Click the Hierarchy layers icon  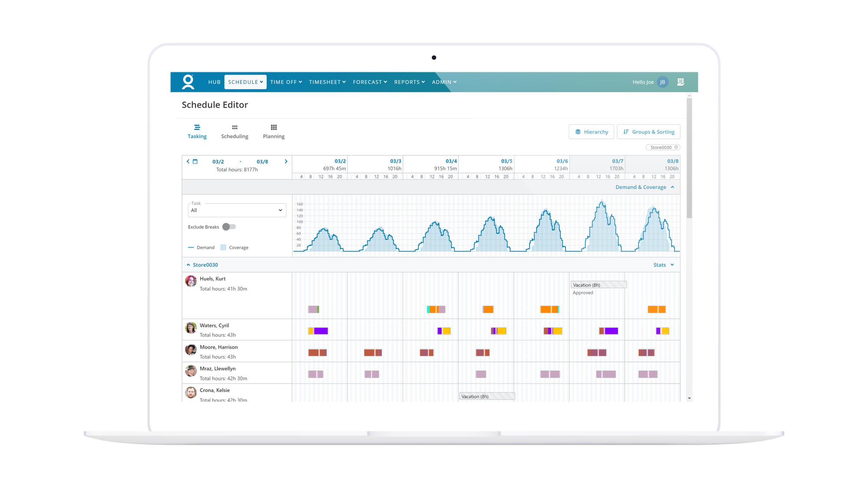(578, 131)
